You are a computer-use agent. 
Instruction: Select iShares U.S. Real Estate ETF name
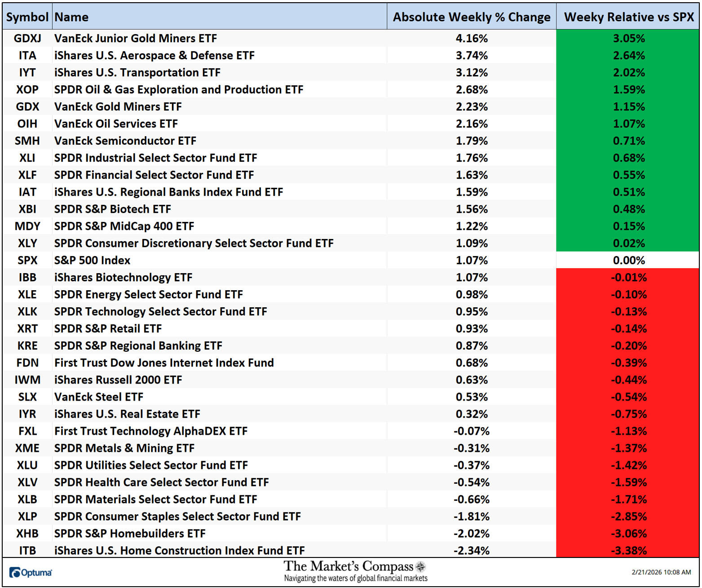click(x=127, y=414)
